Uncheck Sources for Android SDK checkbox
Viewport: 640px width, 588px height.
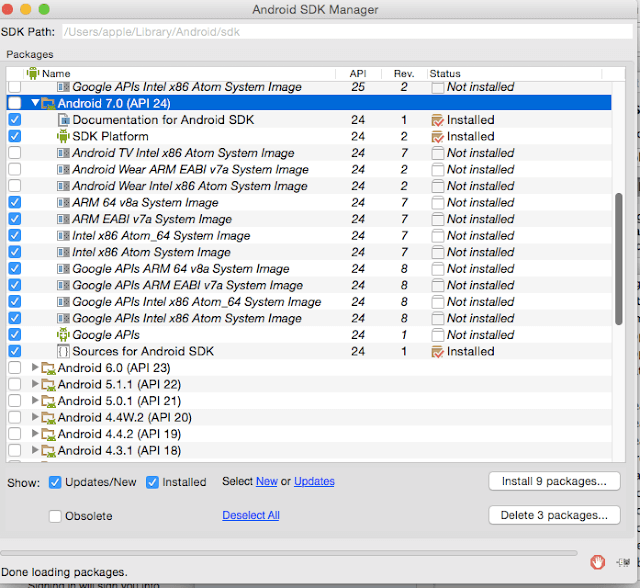[15, 351]
